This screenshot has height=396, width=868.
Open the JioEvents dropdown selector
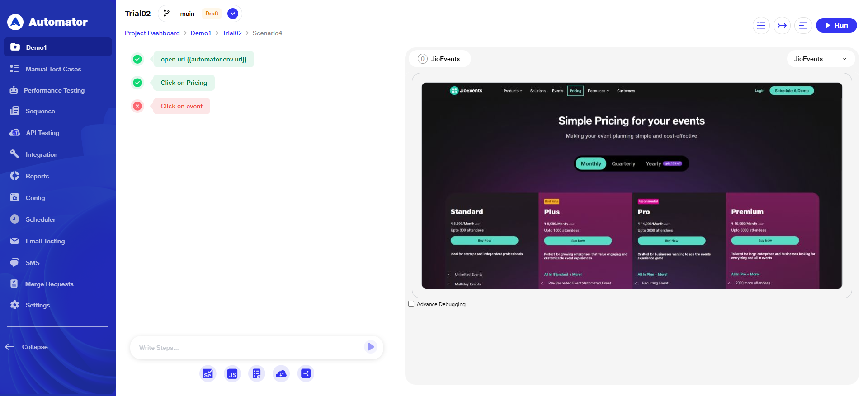[x=820, y=59]
